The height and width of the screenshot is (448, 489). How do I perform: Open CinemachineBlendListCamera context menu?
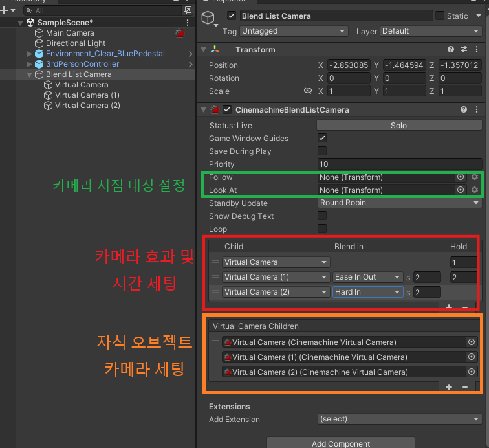coord(477,109)
